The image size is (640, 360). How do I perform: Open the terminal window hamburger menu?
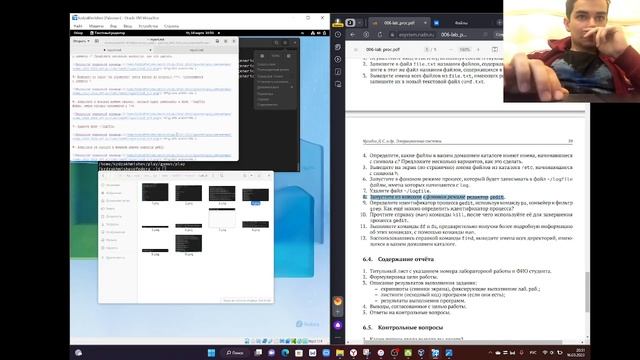(285, 42)
